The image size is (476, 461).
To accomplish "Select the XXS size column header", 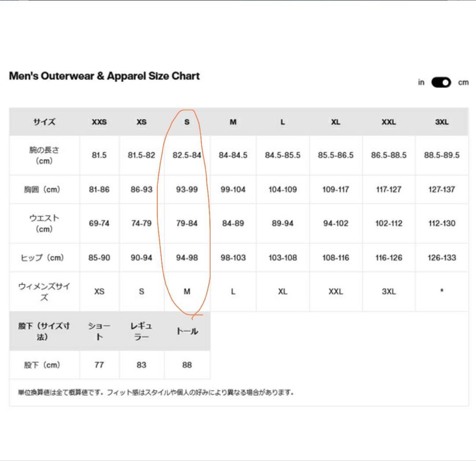I will pos(99,122).
